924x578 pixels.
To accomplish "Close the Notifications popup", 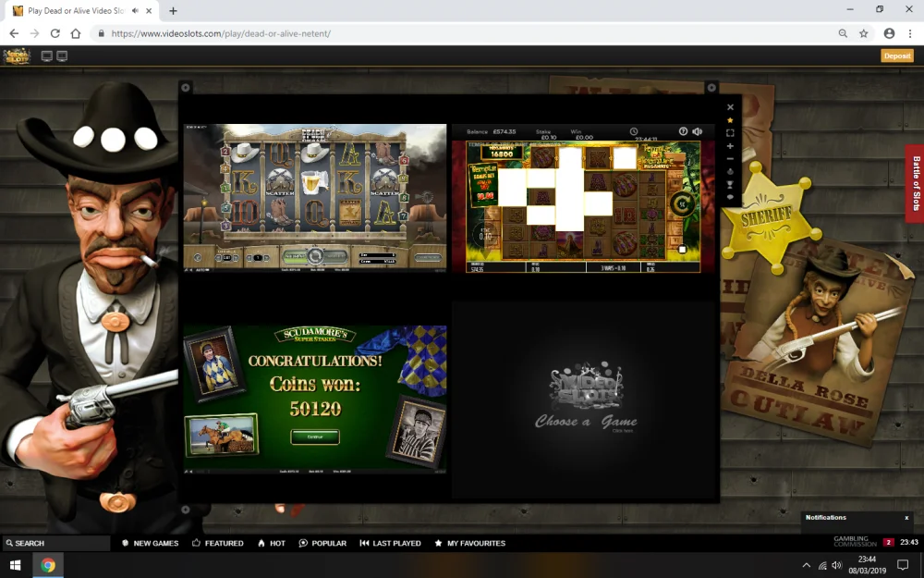I will (906, 518).
